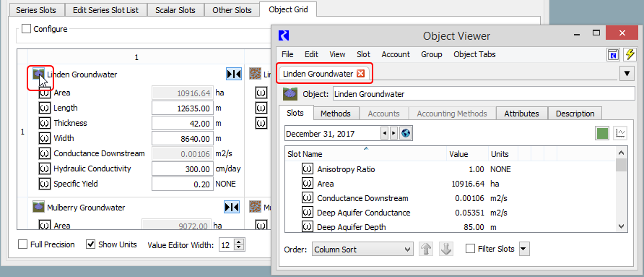The height and width of the screenshot is (277, 644).
Task: Open the globe date selector icon
Action: click(406, 133)
